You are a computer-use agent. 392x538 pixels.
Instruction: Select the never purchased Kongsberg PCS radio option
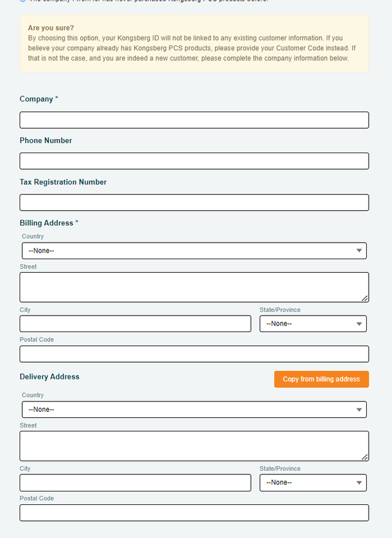click(x=23, y=1)
